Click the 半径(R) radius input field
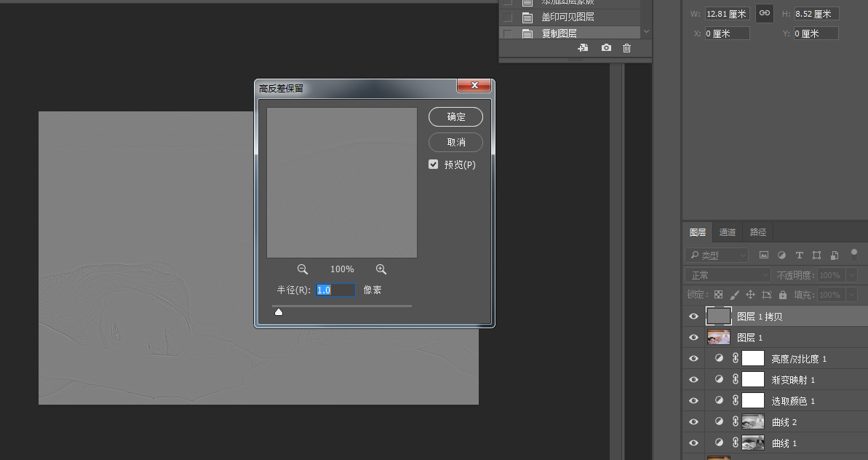Image resolution: width=868 pixels, height=460 pixels. point(335,290)
